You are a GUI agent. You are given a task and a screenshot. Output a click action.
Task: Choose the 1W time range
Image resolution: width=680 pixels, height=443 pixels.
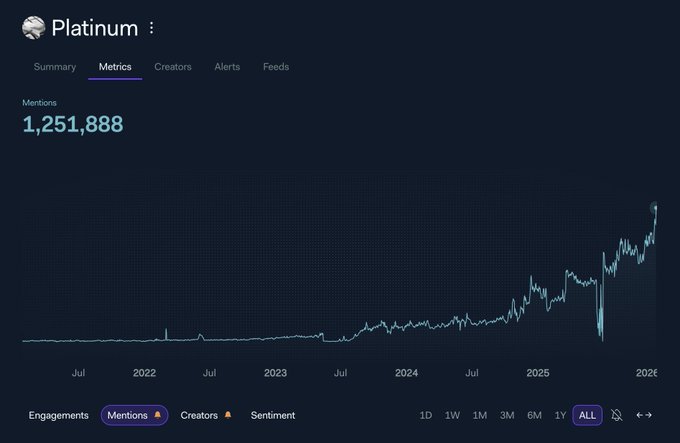tap(453, 415)
